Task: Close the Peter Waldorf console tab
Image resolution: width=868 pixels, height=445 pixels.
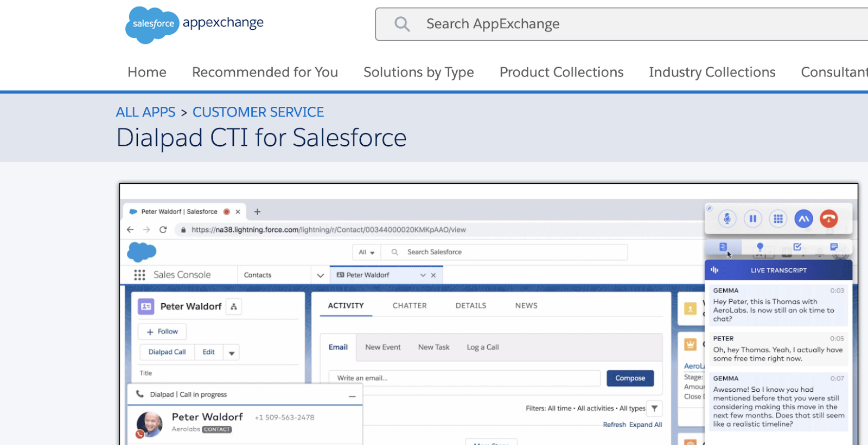Action: click(433, 275)
